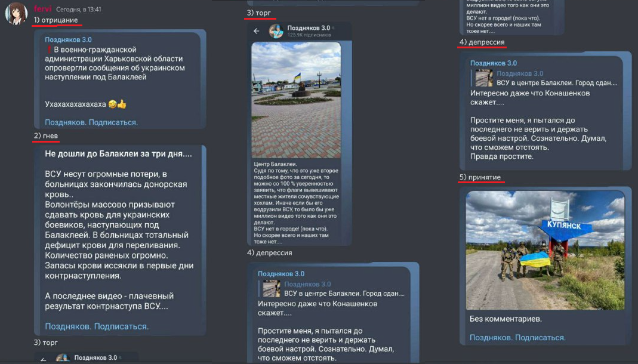Open fervi's anime profile avatar

16,13
